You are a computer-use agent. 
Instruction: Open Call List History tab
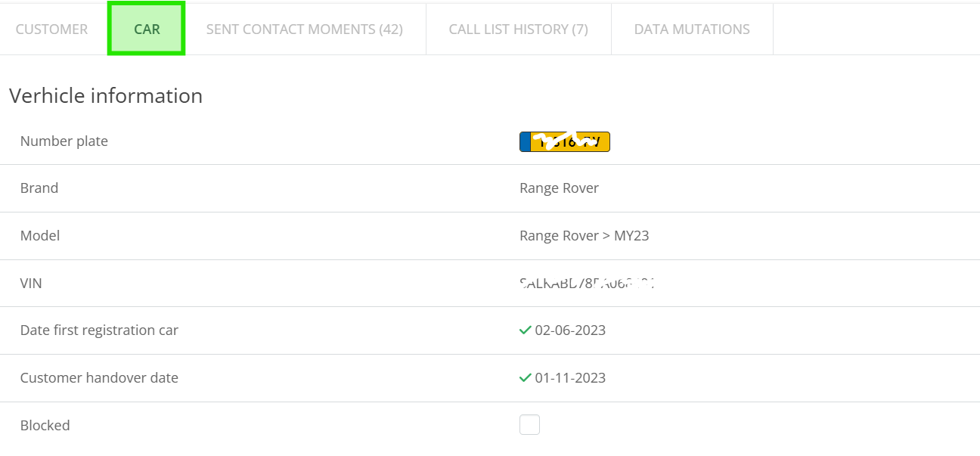(519, 29)
